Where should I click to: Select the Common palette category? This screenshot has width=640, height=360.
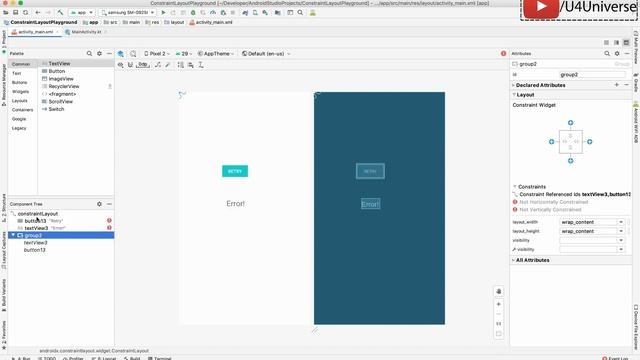click(x=21, y=64)
